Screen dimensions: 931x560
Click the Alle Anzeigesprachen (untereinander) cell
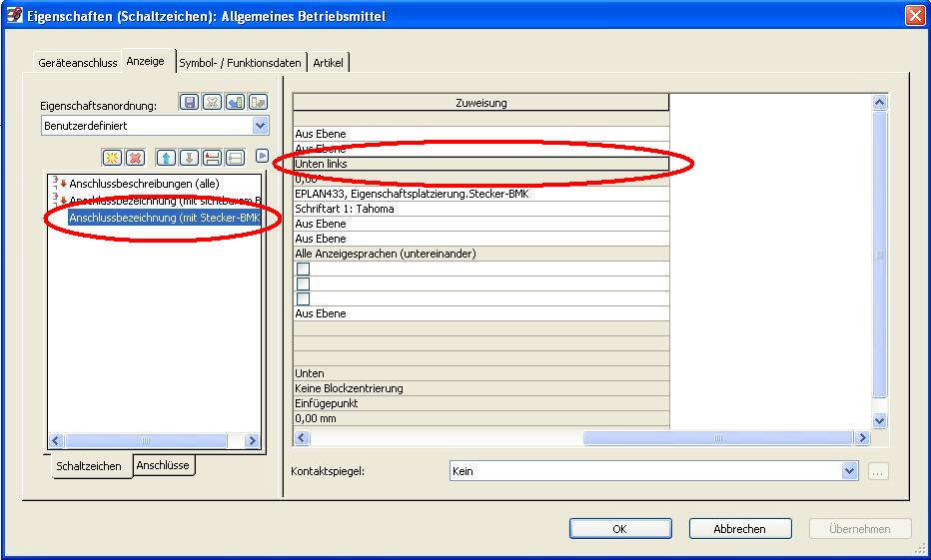(x=480, y=254)
